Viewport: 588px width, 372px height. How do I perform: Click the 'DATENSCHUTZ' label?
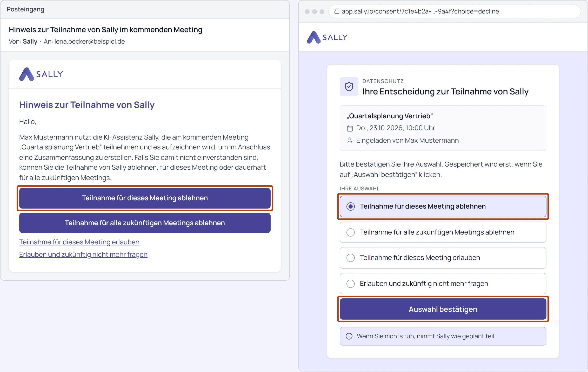pos(383,81)
